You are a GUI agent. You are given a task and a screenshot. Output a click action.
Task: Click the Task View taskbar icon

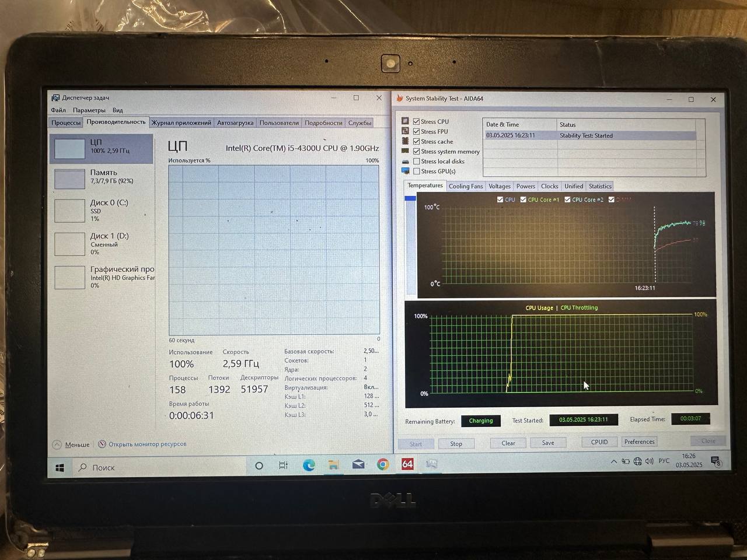(x=284, y=466)
